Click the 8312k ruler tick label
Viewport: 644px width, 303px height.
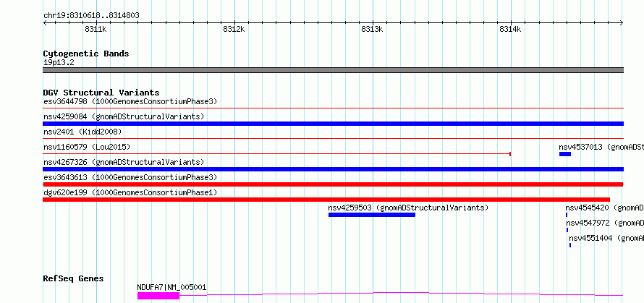234,29
